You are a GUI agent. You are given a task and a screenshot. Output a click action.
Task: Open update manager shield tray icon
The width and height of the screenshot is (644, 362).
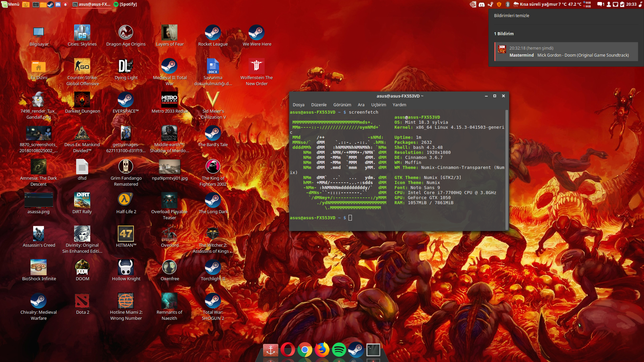click(499, 4)
